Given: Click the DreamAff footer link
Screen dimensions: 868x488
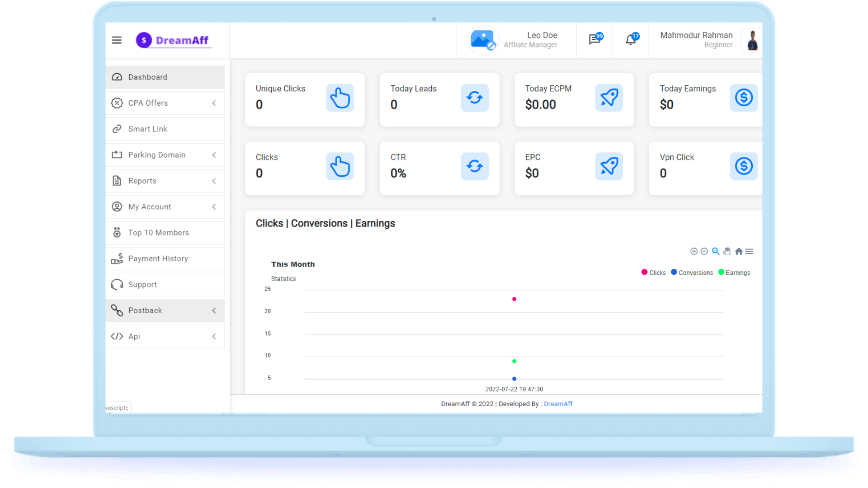Looking at the screenshot, I should pyautogui.click(x=558, y=404).
